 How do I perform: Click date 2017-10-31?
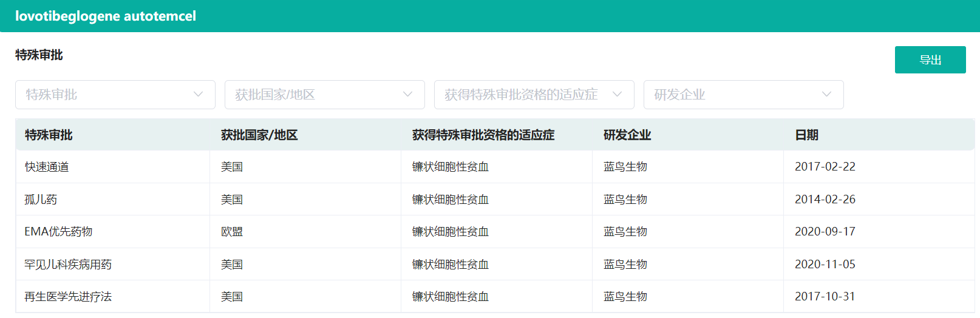pyautogui.click(x=825, y=296)
